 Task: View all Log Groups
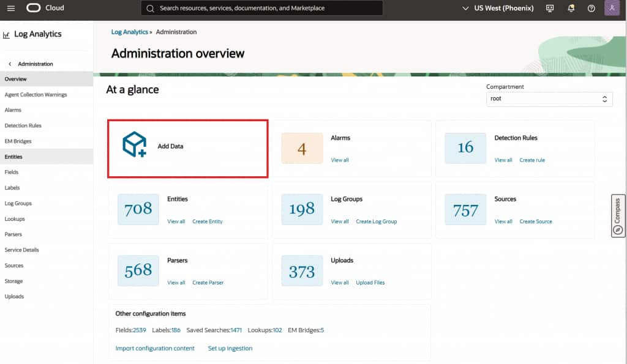(339, 221)
